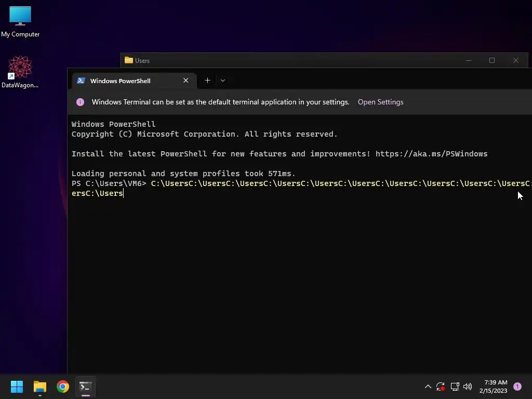Screen dimensions: 532x399
Task: Open the Windows Start menu
Action: coord(17,387)
